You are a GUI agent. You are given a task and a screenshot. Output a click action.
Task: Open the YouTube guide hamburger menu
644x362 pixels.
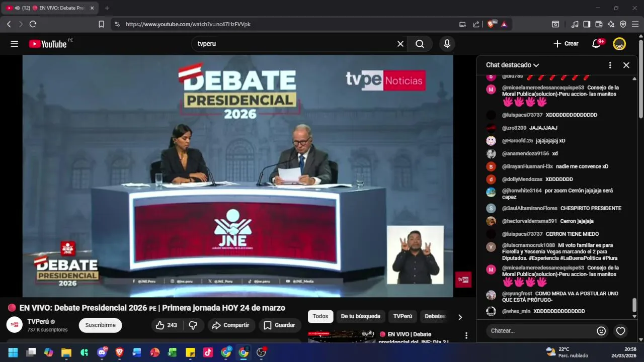[14, 44]
